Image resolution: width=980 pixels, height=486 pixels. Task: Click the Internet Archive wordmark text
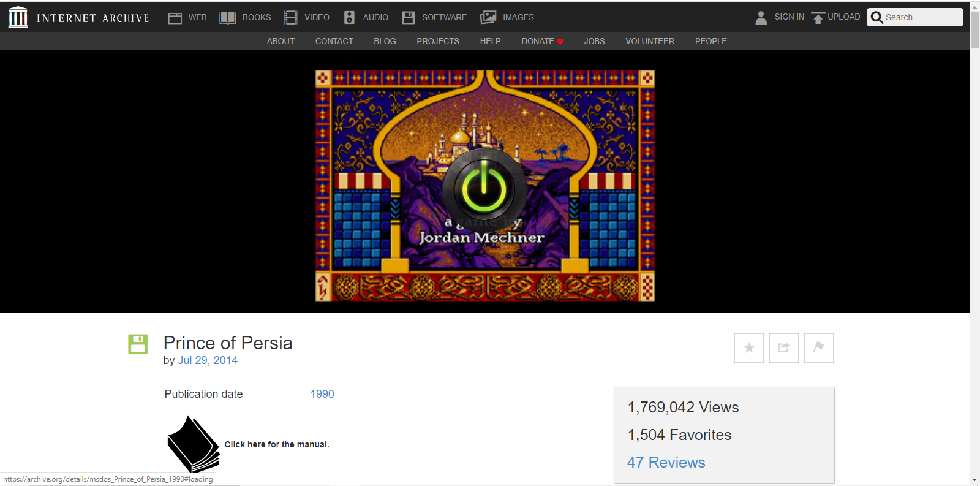click(92, 18)
